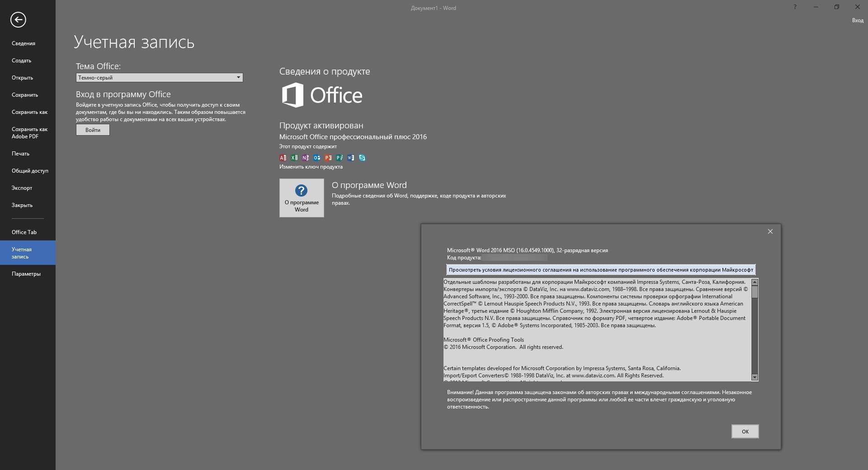
Task: Click the Access product icon
Action: [x=283, y=158]
